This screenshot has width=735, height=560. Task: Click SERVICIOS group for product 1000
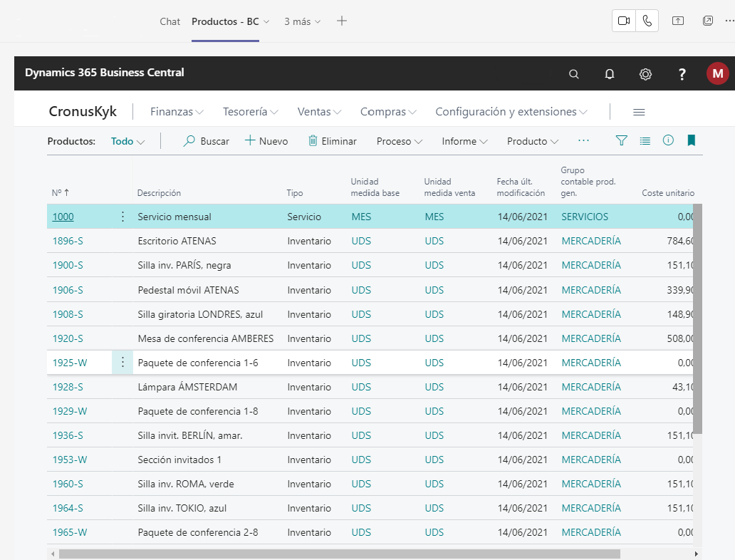pyautogui.click(x=585, y=217)
